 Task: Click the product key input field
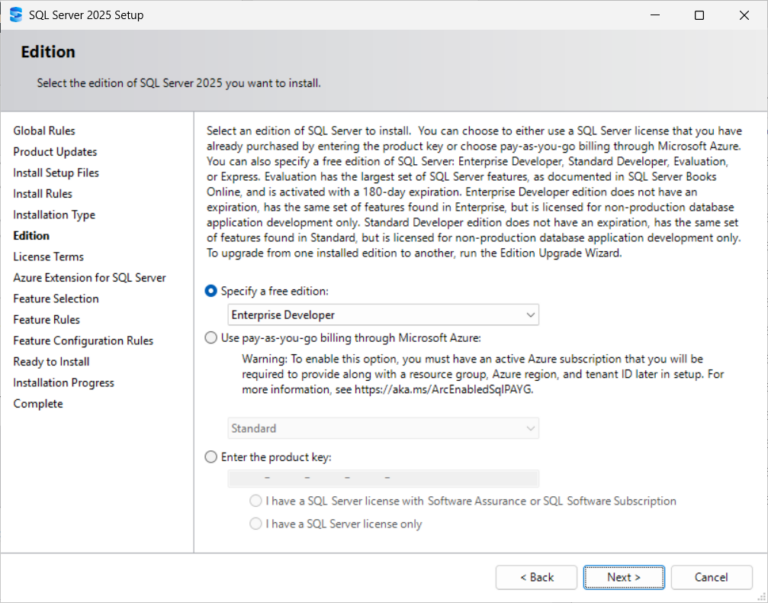point(383,478)
